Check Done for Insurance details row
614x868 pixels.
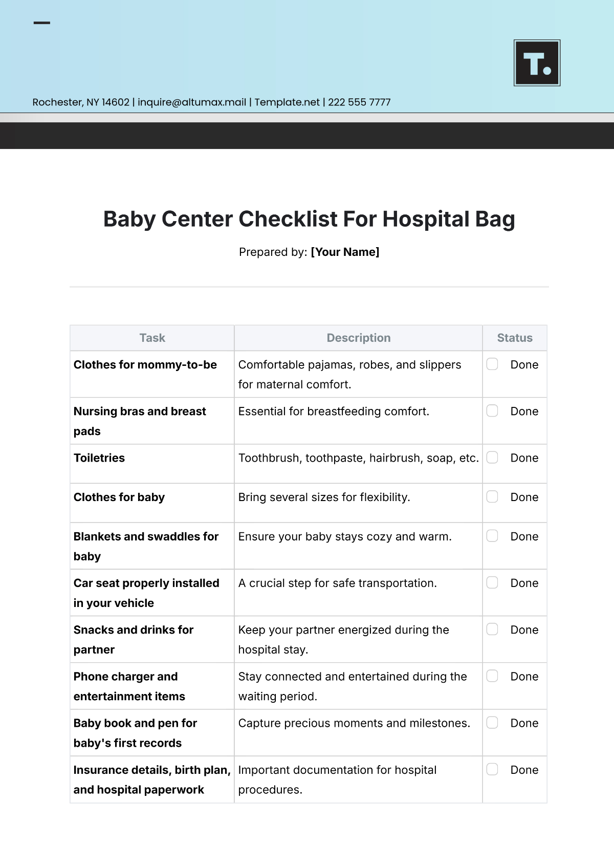click(x=492, y=769)
